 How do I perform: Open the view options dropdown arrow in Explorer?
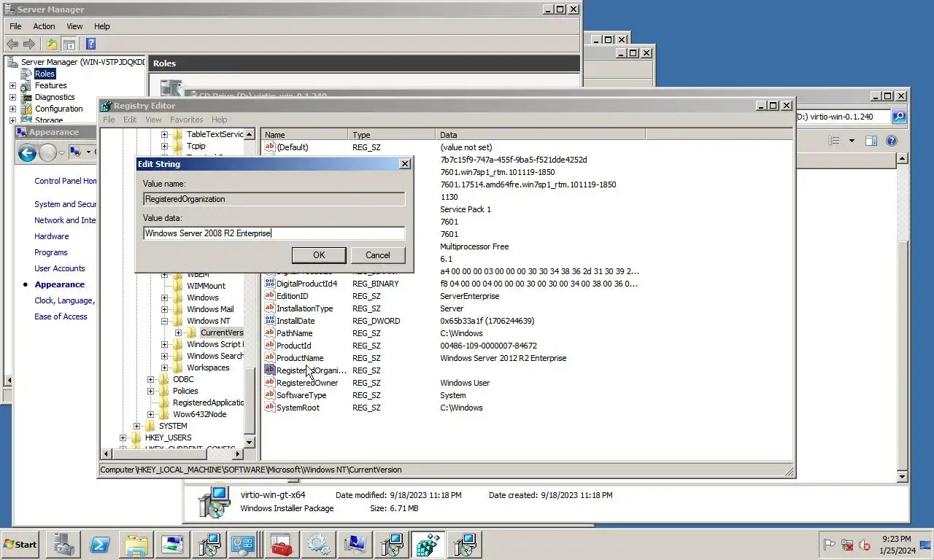click(x=851, y=141)
